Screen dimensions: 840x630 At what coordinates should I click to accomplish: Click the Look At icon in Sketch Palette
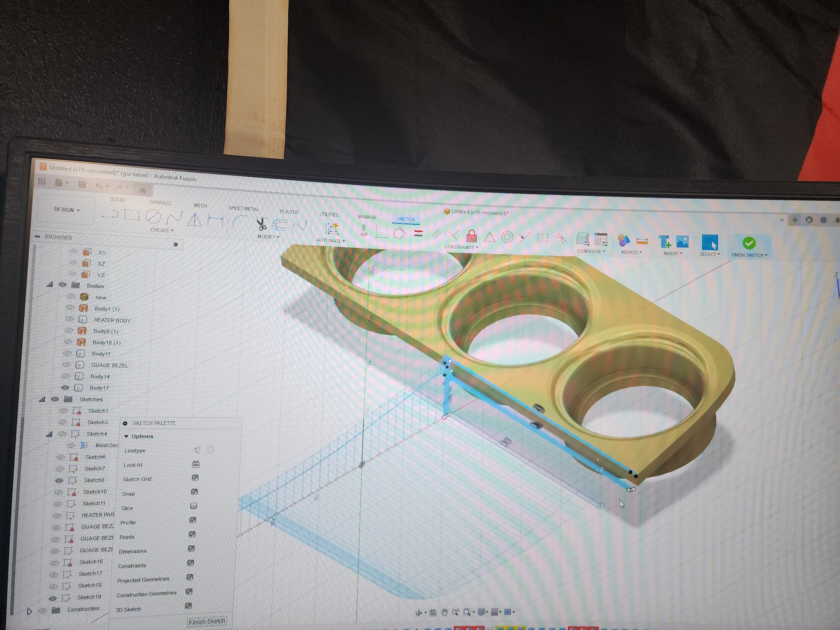[196, 464]
